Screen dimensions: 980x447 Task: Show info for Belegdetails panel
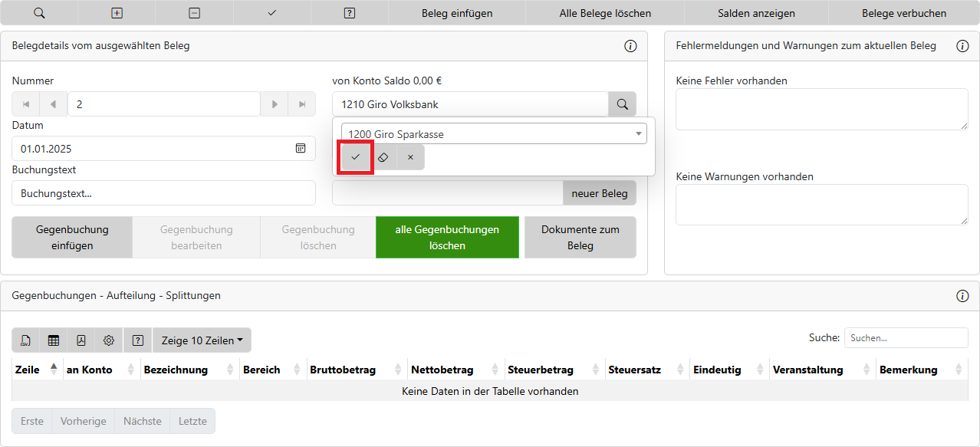pos(630,46)
